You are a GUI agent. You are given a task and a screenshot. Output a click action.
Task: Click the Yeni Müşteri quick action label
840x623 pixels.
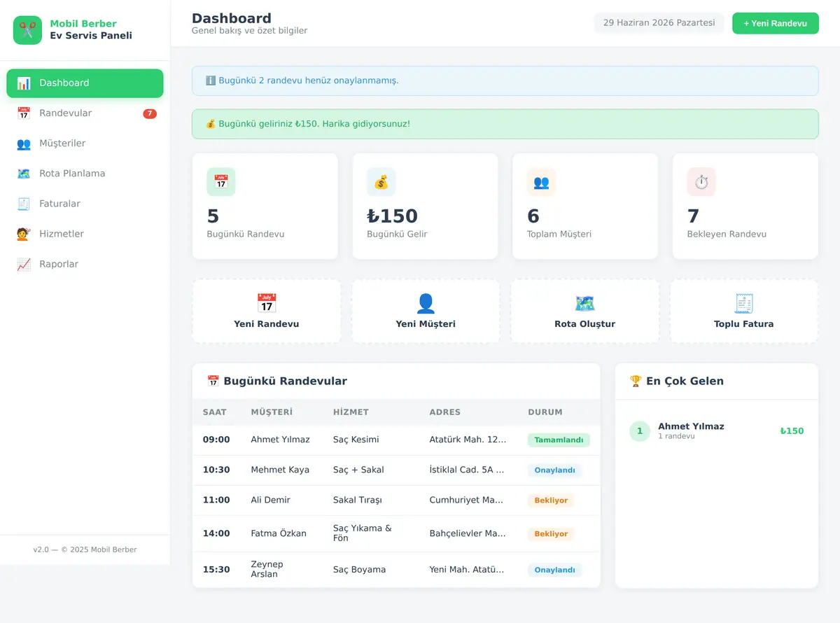point(426,324)
